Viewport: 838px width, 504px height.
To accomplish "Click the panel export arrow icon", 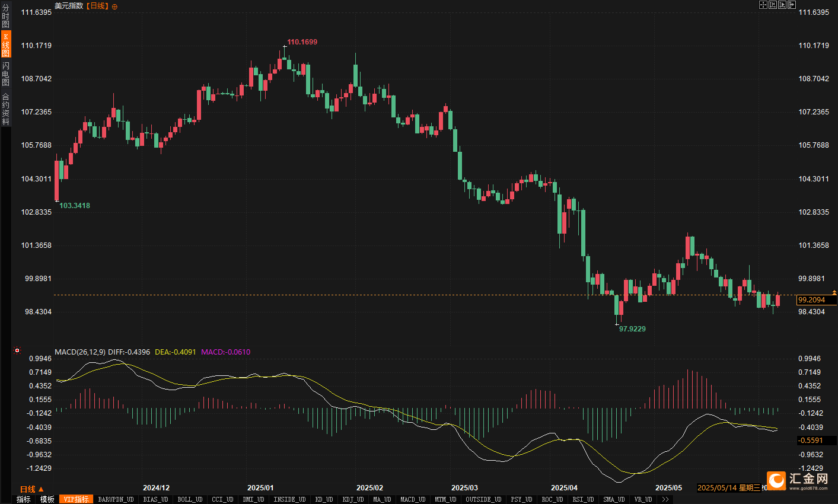I will click(x=791, y=5).
